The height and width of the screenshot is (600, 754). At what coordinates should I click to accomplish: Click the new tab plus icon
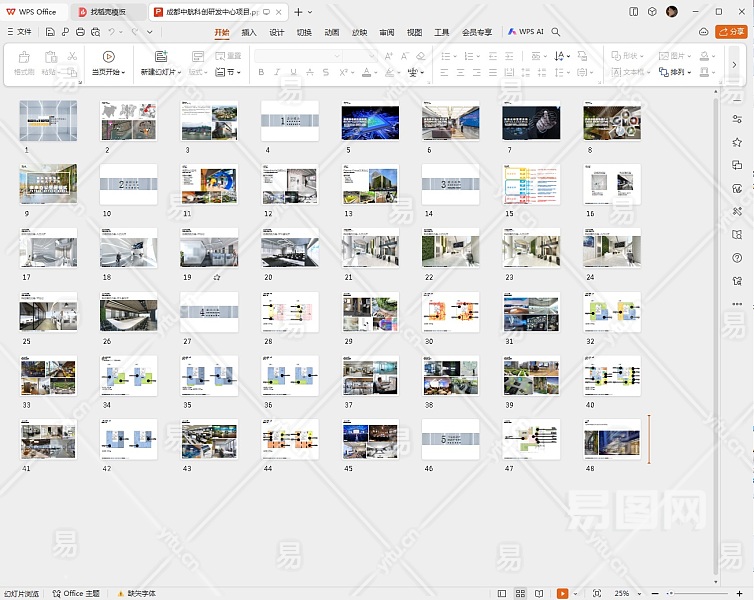(x=297, y=11)
